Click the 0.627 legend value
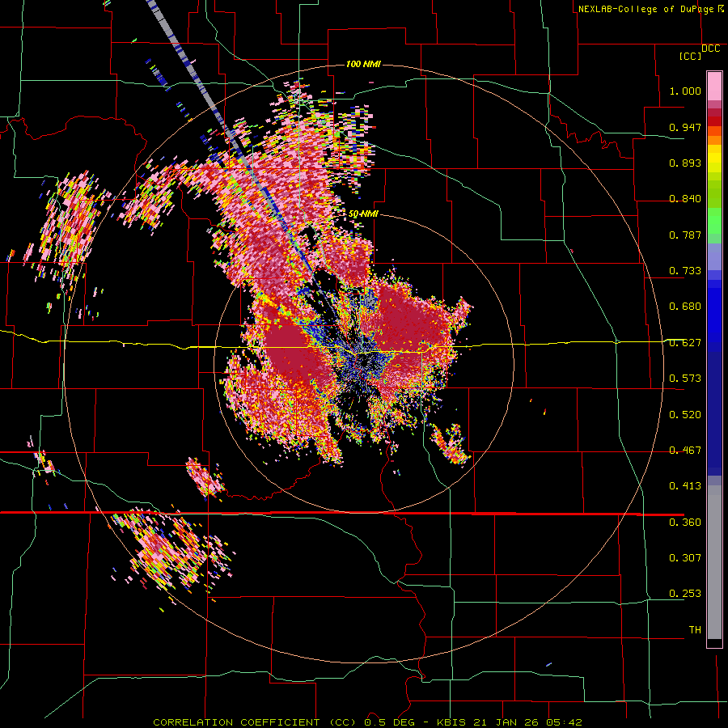728x728 pixels. click(685, 343)
